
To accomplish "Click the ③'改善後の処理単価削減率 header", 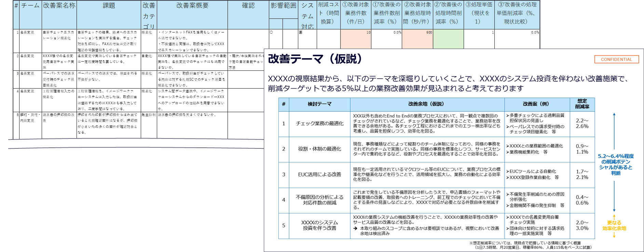I will [517, 15].
